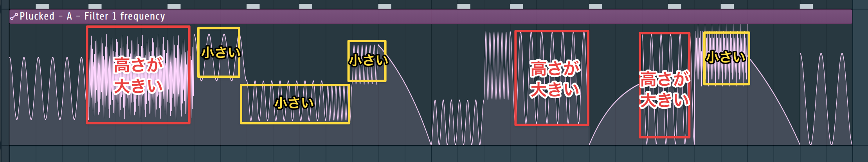The image size is (868, 162).
Task: Click the third yellow 小さい box from the left
Action: [367, 61]
